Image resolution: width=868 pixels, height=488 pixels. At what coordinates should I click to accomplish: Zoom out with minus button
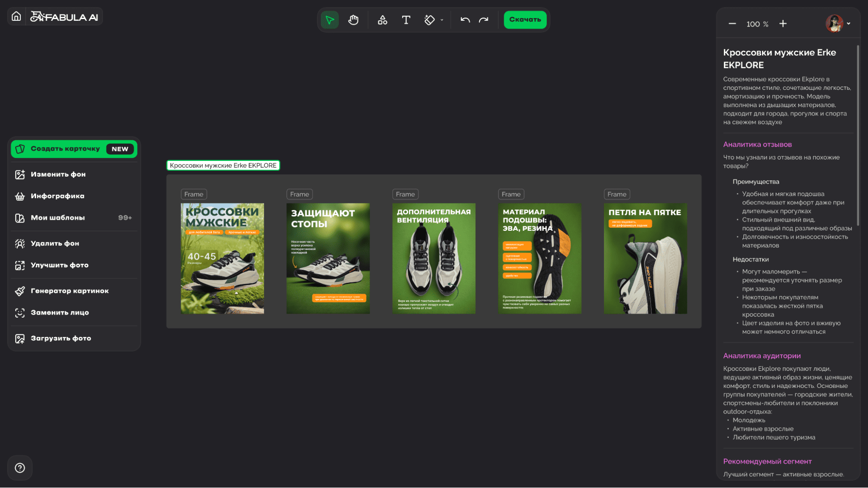click(x=732, y=24)
